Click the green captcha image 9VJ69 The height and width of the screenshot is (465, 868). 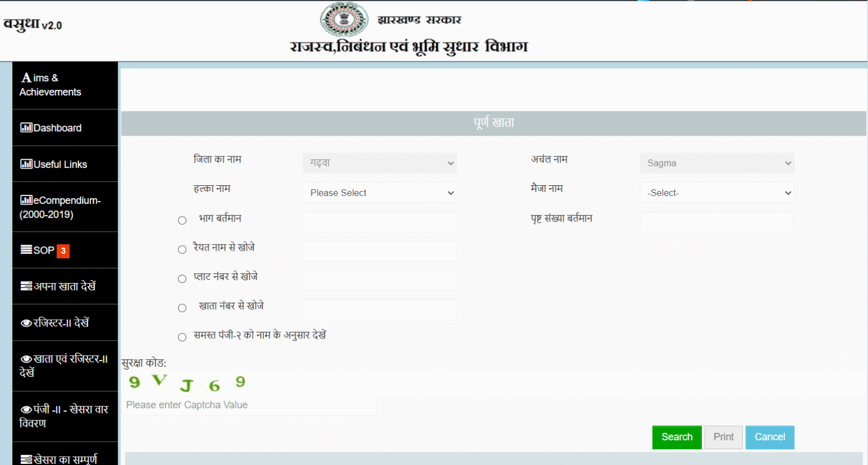[187, 383]
